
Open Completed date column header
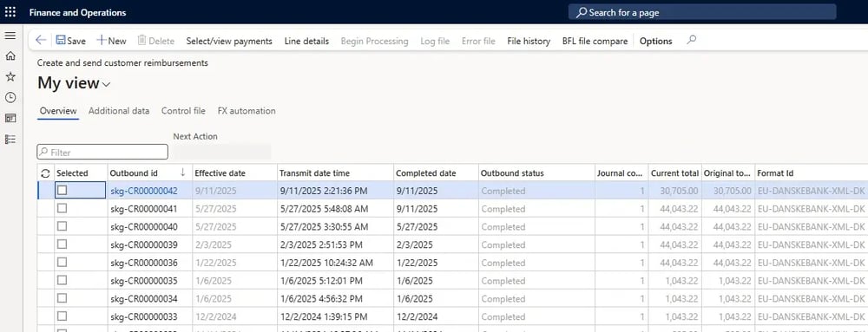pyautogui.click(x=436, y=173)
